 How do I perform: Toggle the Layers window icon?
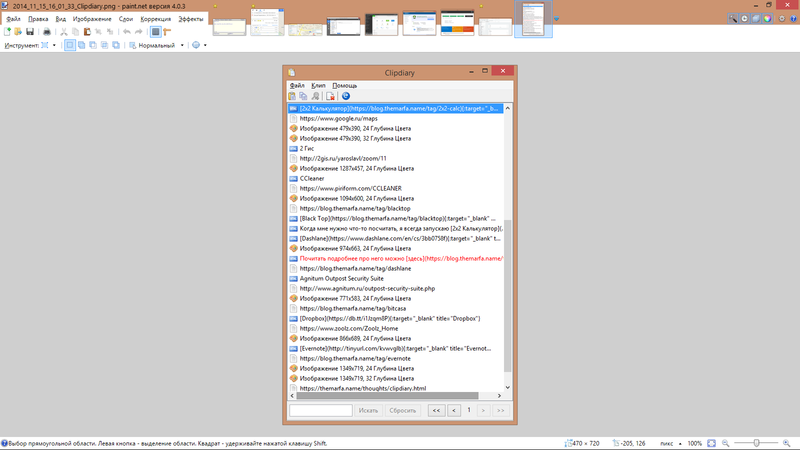point(756,19)
